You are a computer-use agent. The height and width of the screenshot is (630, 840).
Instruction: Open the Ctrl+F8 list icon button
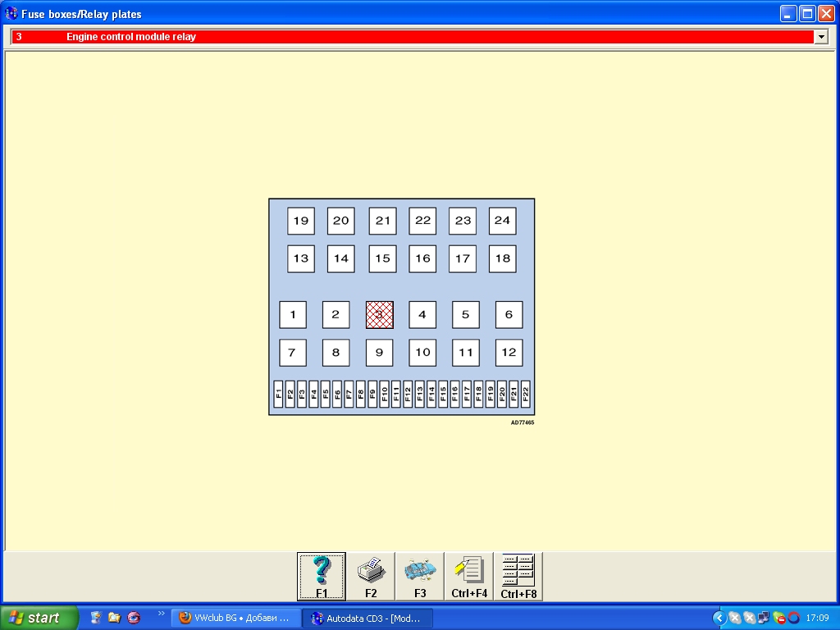[x=518, y=576]
